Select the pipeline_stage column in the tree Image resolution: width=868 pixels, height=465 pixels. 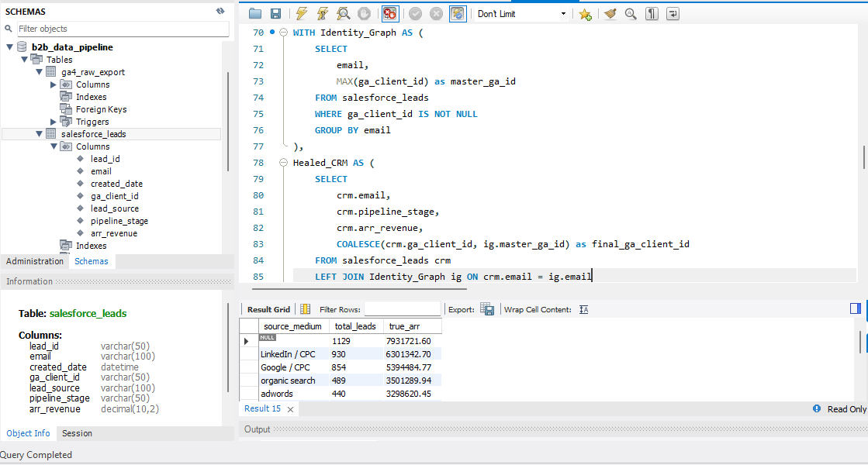click(119, 221)
